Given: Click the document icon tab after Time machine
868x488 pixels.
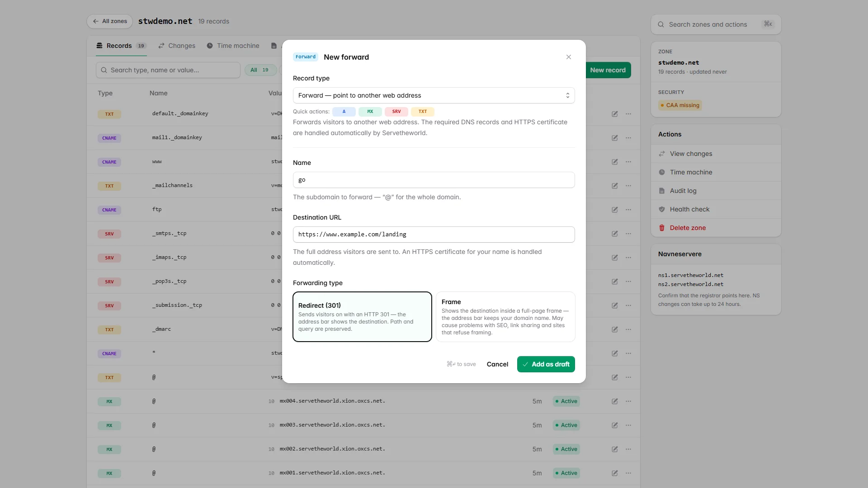Looking at the screenshot, I should click(x=274, y=46).
